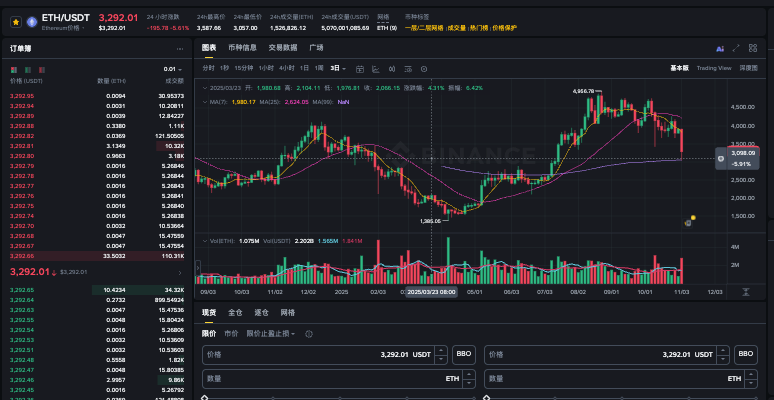The width and height of the screenshot is (774, 400).
Task: Show the order book buy-and-sell combined view
Action: (x=13, y=68)
